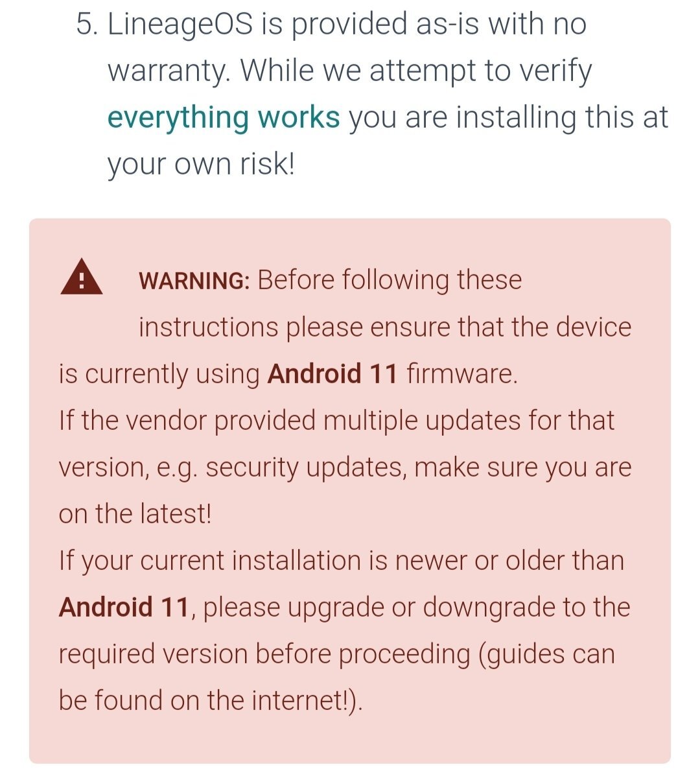
Task: Click the word 'firmware.'
Action: coord(462,373)
